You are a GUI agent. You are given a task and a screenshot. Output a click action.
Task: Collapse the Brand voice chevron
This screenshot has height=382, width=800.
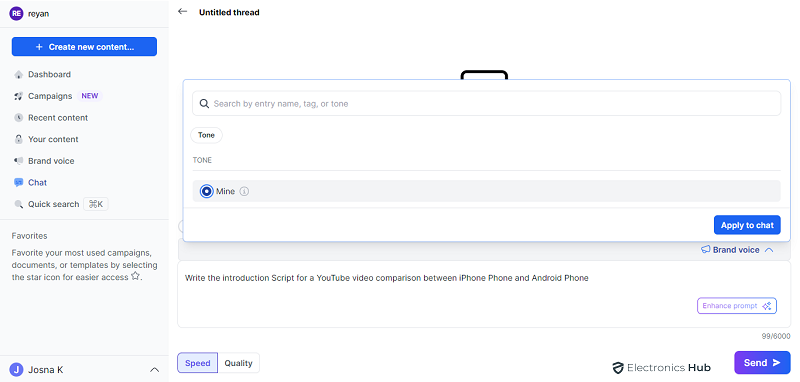[x=769, y=250]
